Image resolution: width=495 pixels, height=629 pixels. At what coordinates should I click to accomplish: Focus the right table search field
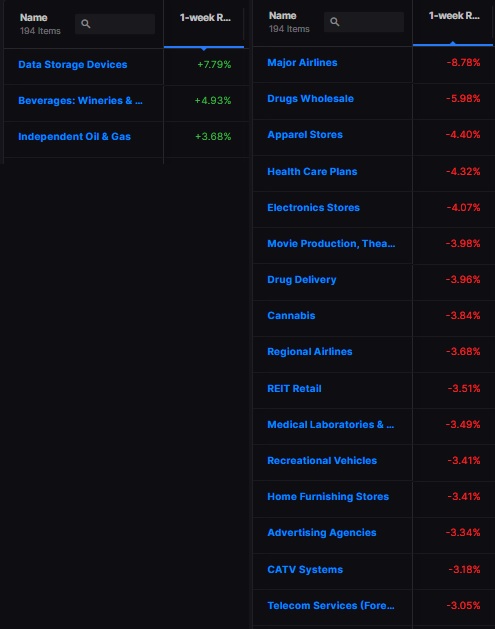pos(364,22)
